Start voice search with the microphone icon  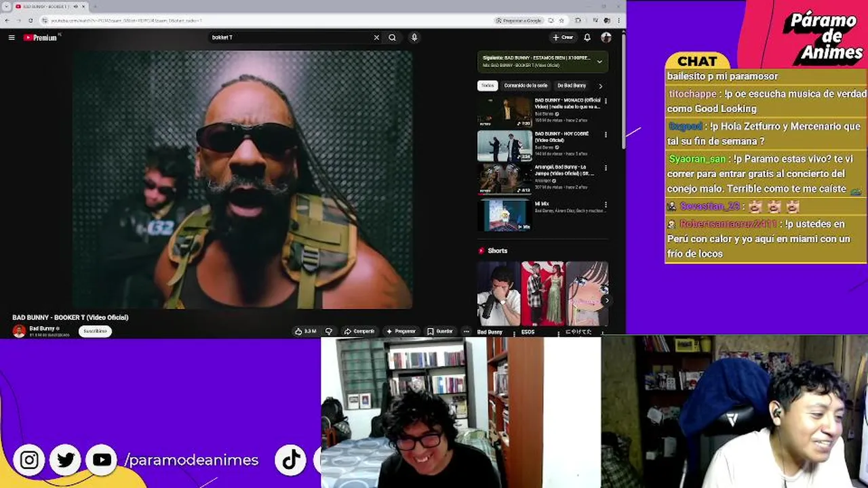point(414,38)
